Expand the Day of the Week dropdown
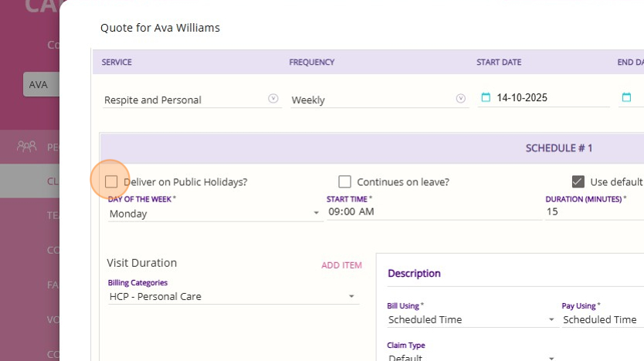644x361 pixels. pos(316,214)
